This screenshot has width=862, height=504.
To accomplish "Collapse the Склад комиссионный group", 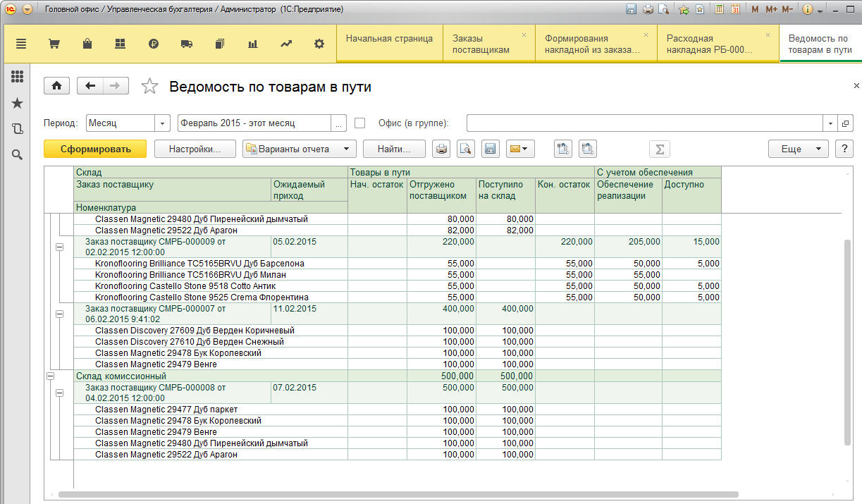I will 50,376.
